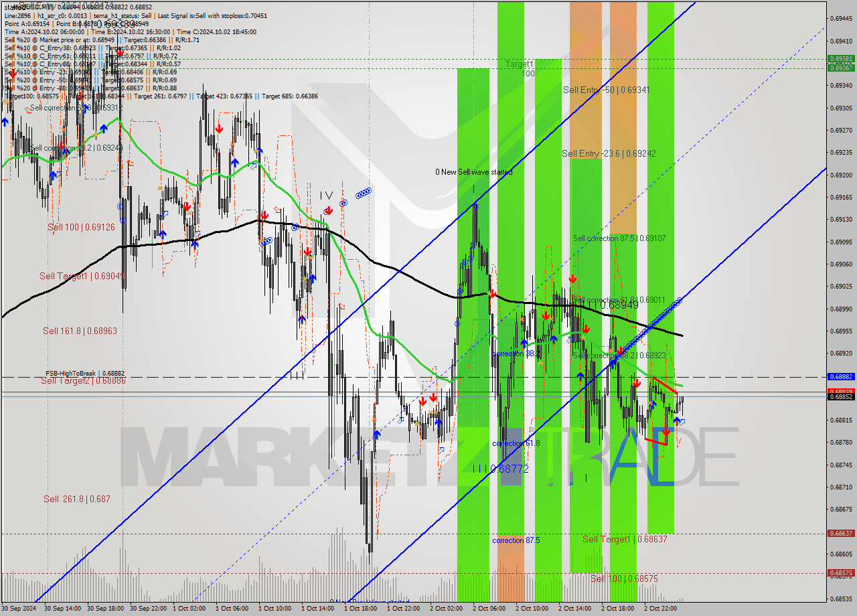Click the '30 Sep 2024' date on time axis
The image size is (857, 616).
(19, 608)
